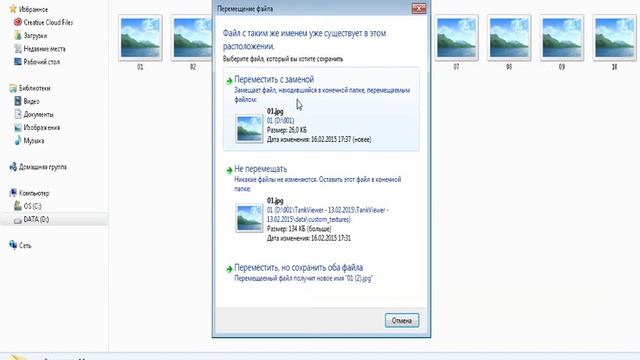Click the Изображения library icon
Screen dimensions: 640x360
point(18,127)
